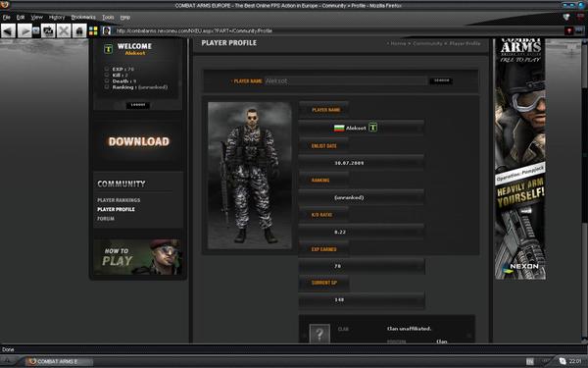The height and width of the screenshot is (368, 588).
Task: Click the PLAYER PROFILE page heading
Action: click(229, 43)
